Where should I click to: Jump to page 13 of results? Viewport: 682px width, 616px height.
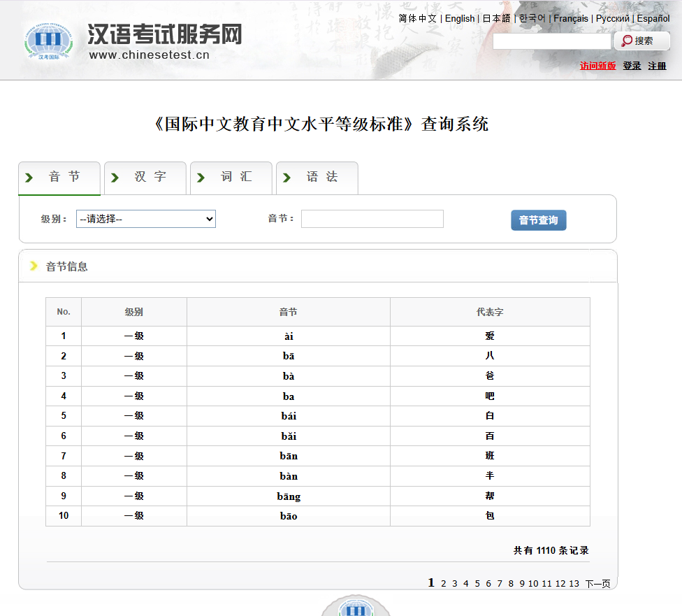coord(574,584)
